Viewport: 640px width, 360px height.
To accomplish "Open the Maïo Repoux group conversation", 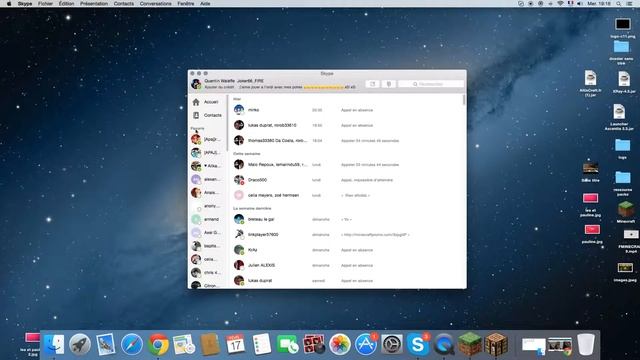I will point(347,164).
